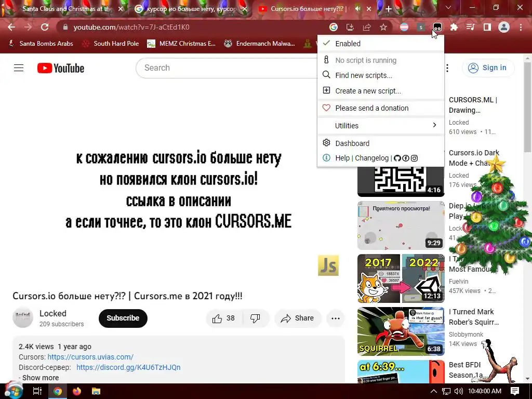Click the page vertical scrollbar thumb
Screen dimensions: 532x399
click(528, 107)
